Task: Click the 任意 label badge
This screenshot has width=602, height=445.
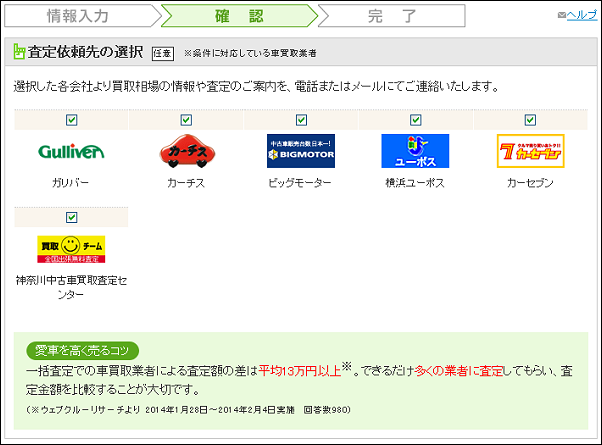Action: (163, 53)
